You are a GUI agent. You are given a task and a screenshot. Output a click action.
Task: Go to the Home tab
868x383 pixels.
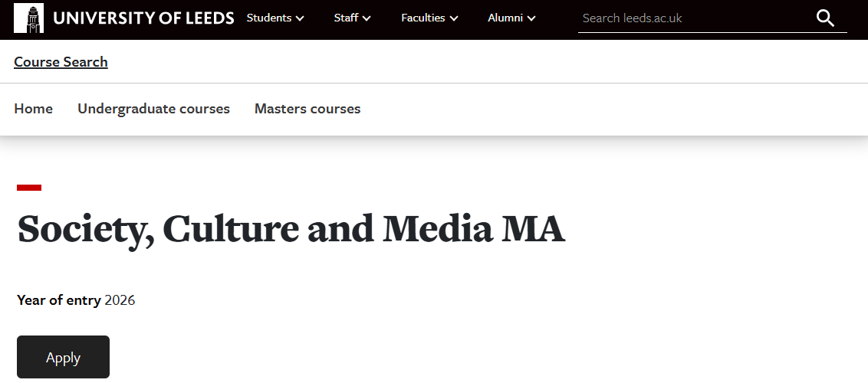(x=34, y=109)
